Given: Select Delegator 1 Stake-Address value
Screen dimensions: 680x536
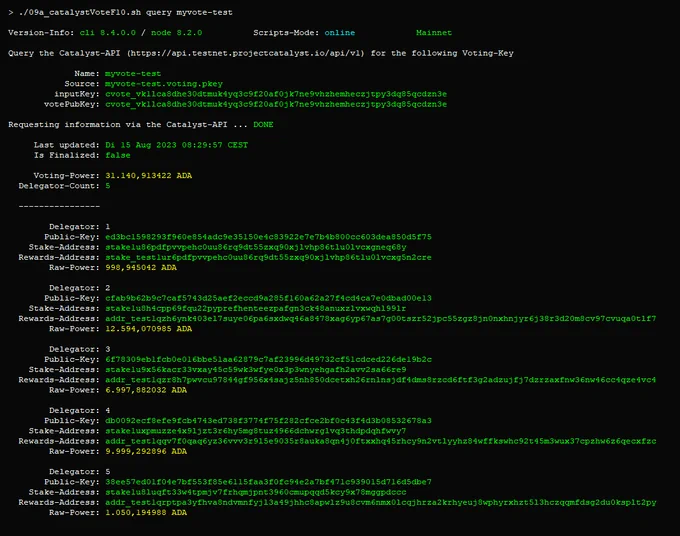Looking at the screenshot, I should tap(256, 247).
